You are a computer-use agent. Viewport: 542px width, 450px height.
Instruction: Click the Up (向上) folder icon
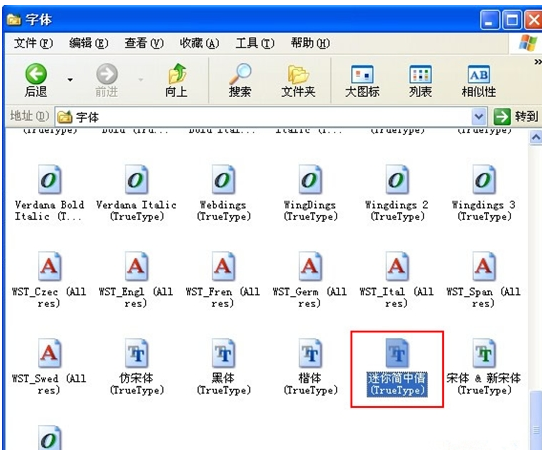(x=177, y=73)
